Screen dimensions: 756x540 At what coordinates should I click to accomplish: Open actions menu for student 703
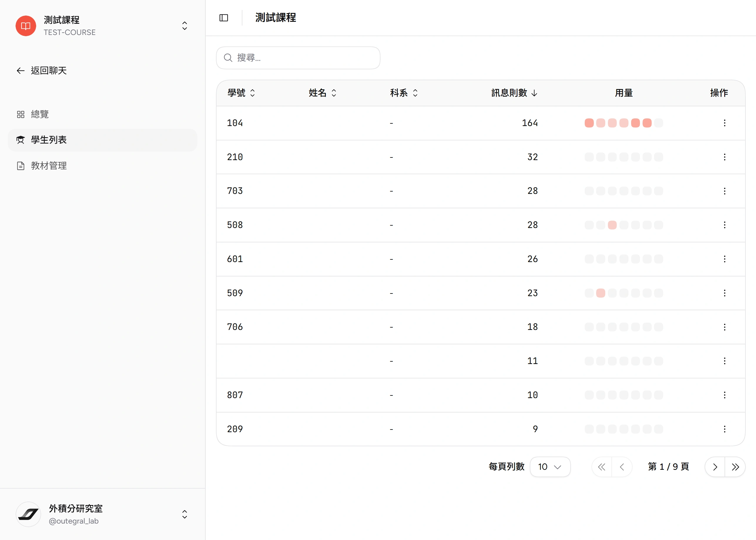pos(725,191)
